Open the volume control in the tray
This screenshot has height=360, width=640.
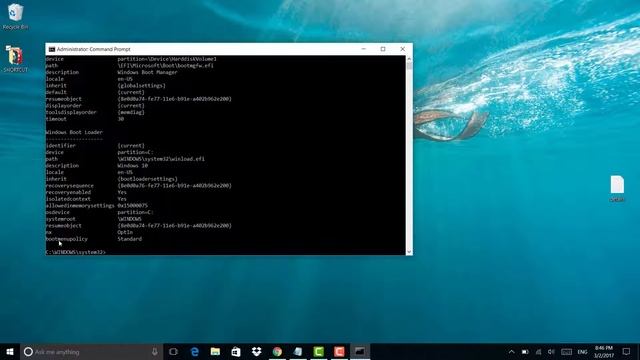tap(551, 352)
